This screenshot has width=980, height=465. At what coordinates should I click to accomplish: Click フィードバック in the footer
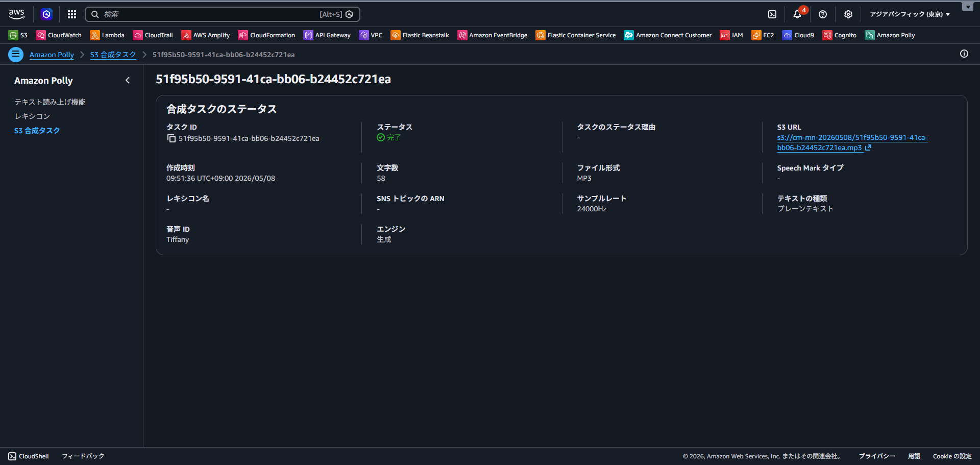83,456
